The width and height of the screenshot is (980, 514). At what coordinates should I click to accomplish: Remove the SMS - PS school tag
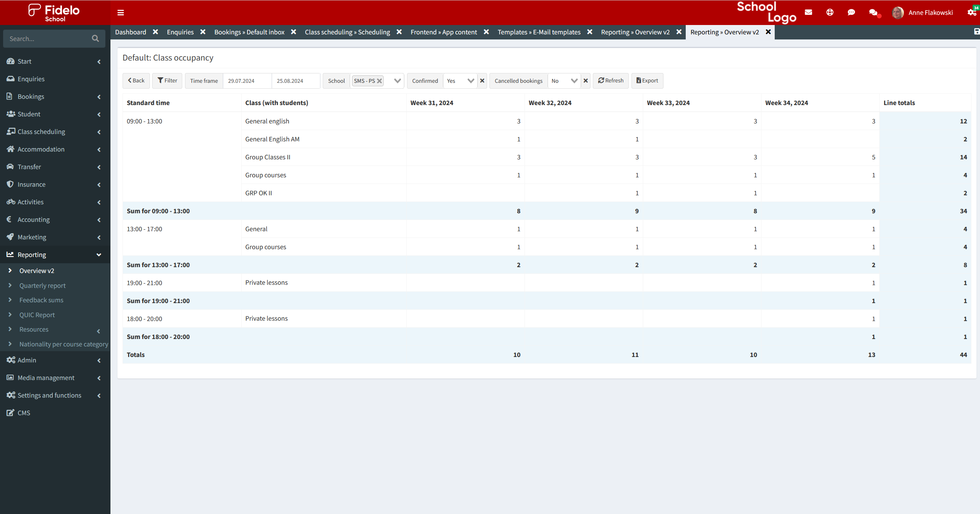[379, 81]
